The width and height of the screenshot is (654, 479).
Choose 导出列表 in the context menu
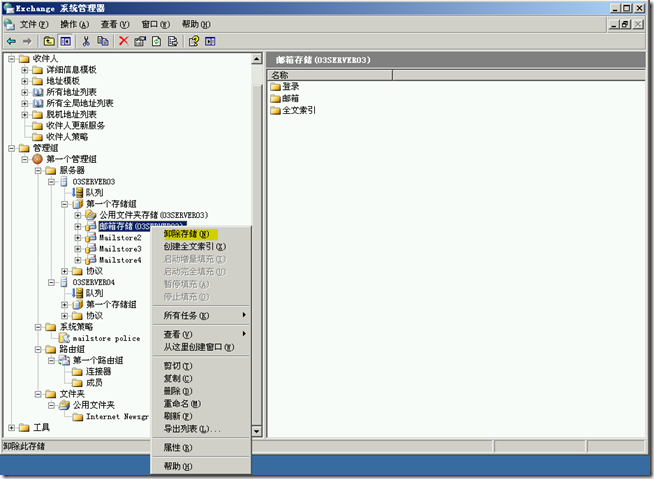coord(201,429)
